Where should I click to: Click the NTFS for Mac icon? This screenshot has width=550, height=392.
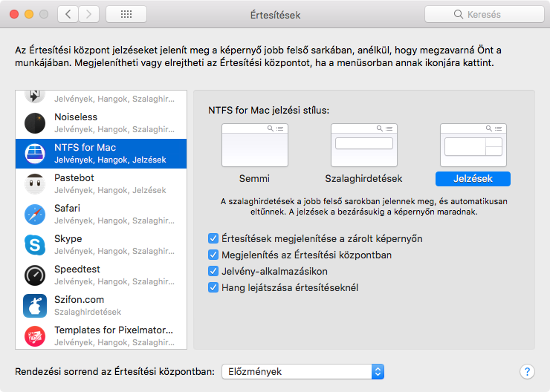(35, 154)
